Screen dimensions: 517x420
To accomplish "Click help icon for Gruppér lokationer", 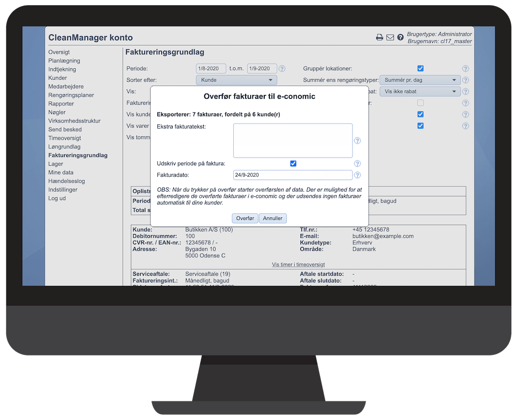I will (x=465, y=69).
